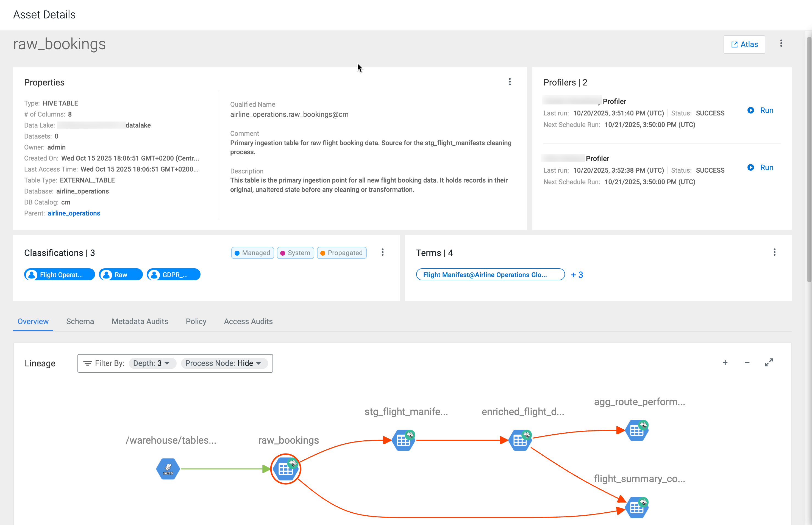Toggle the Propagated classification filter
812x525 pixels.
click(x=342, y=253)
